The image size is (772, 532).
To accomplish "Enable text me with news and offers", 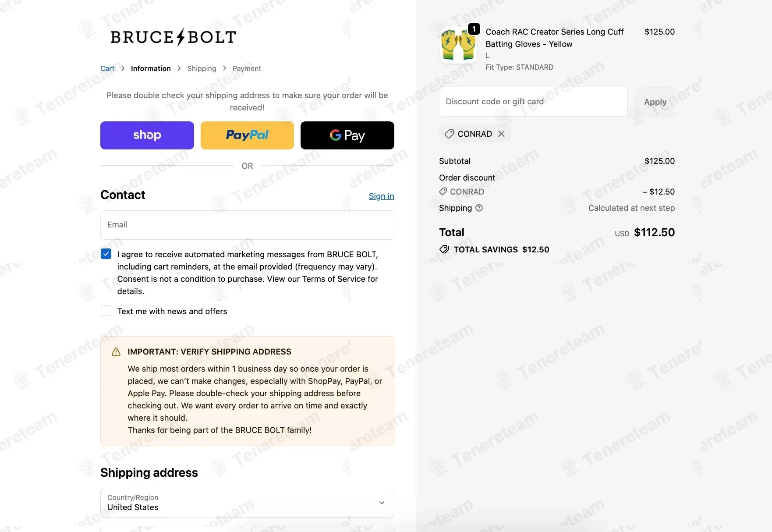I will click(x=106, y=311).
